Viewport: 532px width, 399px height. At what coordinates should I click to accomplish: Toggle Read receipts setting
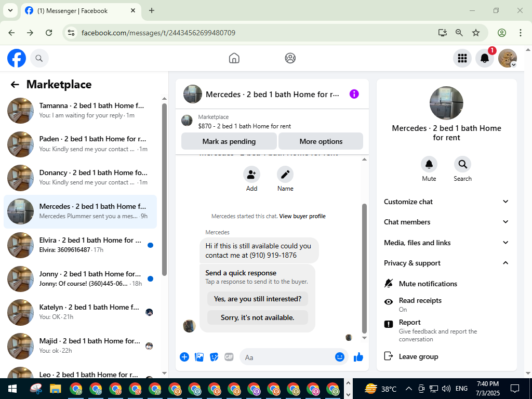[x=446, y=304]
